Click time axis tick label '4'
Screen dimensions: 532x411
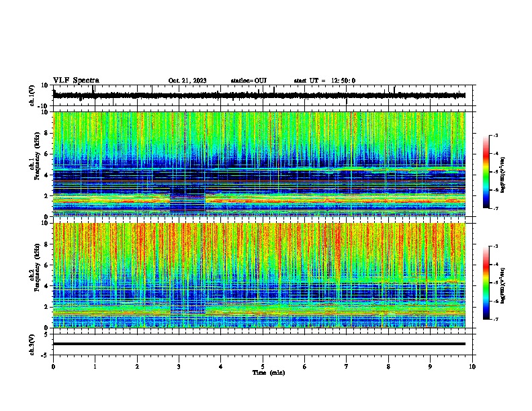[221, 366]
